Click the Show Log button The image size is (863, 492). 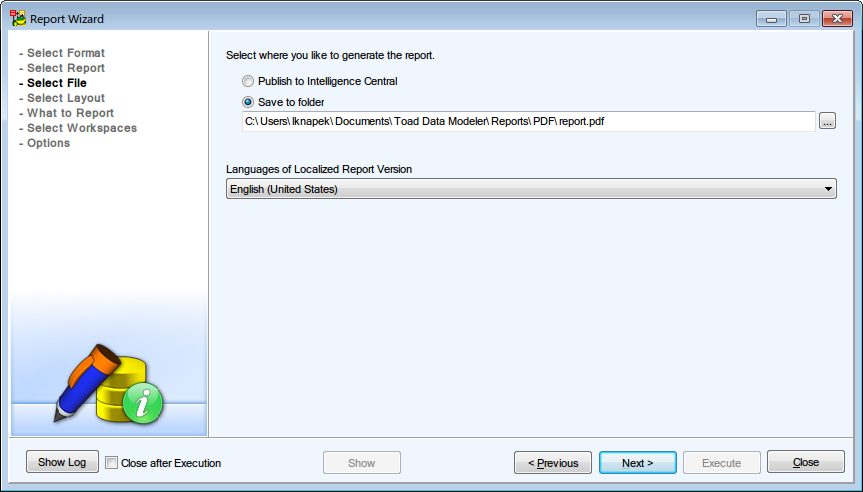click(62, 462)
